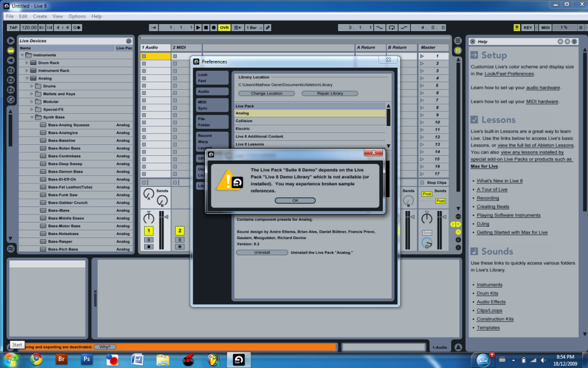588x368 pixels.
Task: Collapse the Synth Bass folder
Action: 32,117
